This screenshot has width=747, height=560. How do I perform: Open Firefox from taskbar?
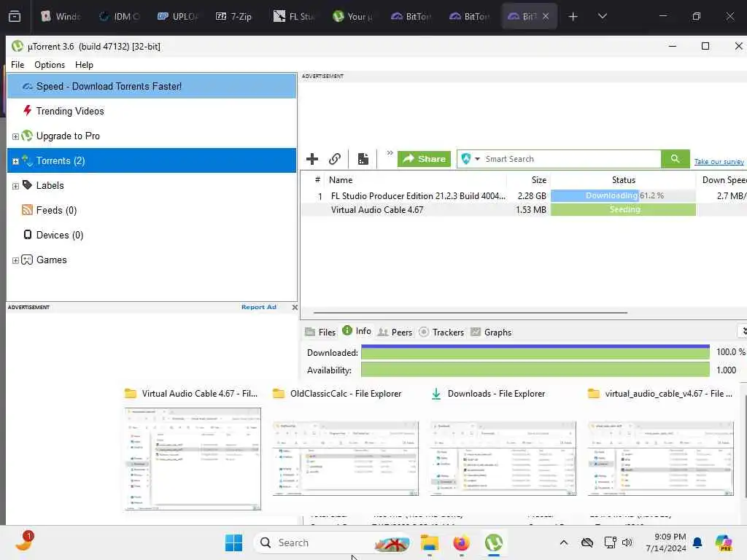click(461, 542)
